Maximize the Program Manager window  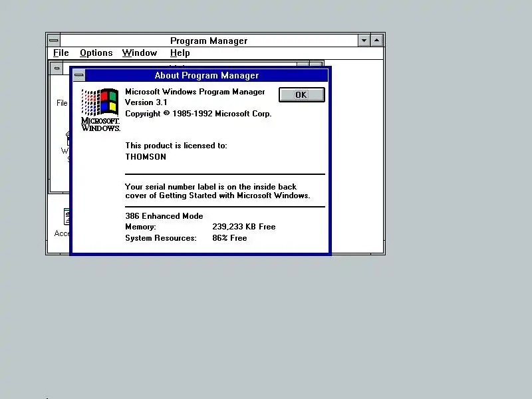pyautogui.click(x=376, y=41)
